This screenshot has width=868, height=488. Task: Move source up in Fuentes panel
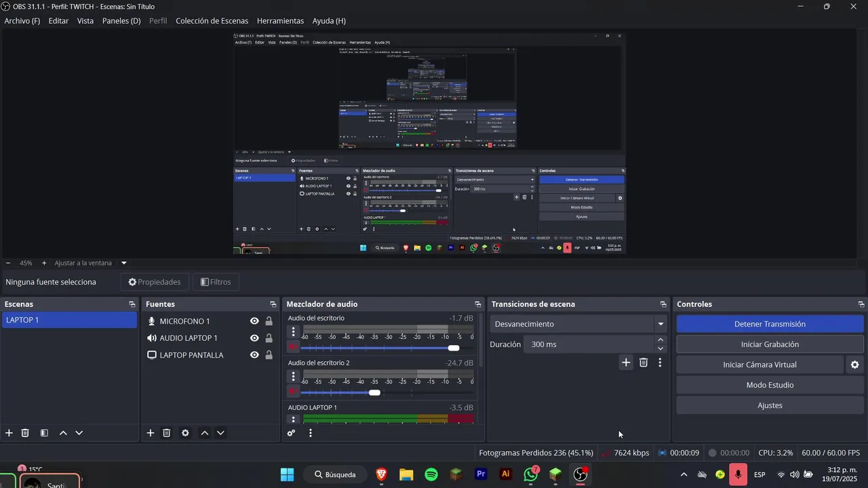[x=204, y=433]
